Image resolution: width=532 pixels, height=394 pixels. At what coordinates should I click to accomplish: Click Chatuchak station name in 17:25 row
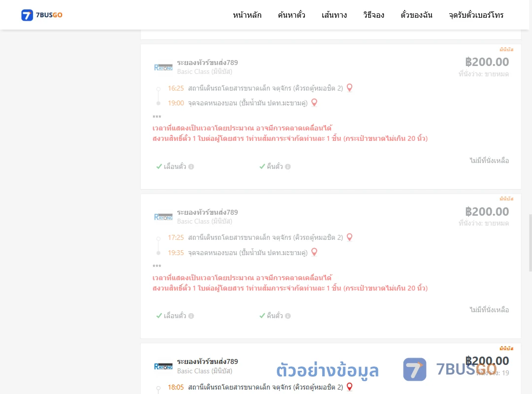click(266, 237)
